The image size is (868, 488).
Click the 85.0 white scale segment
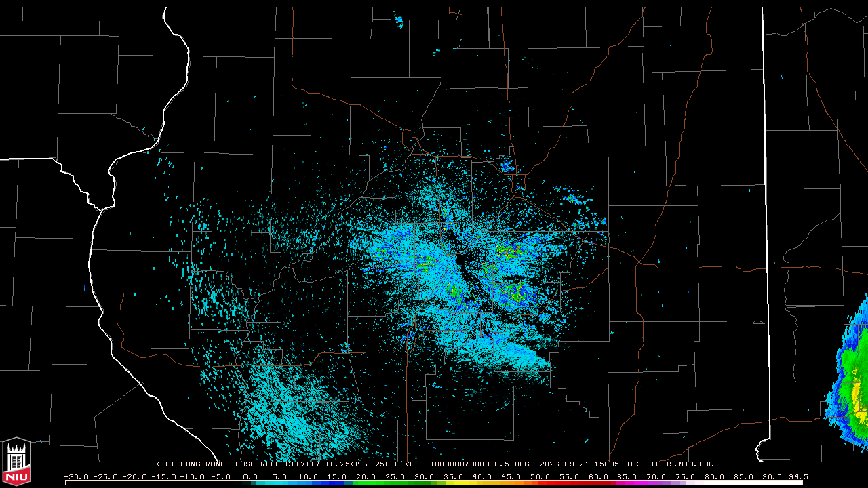click(x=743, y=483)
